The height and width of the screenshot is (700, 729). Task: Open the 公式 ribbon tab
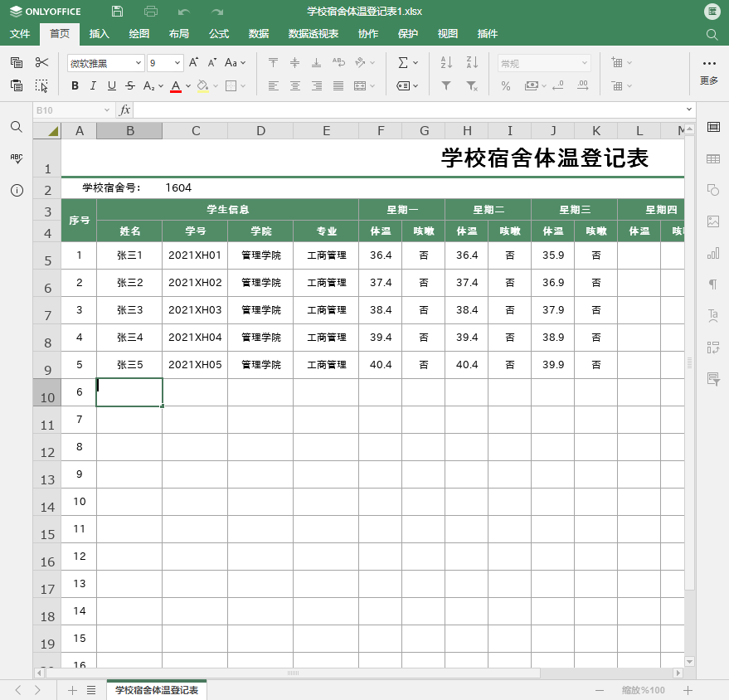pos(219,34)
